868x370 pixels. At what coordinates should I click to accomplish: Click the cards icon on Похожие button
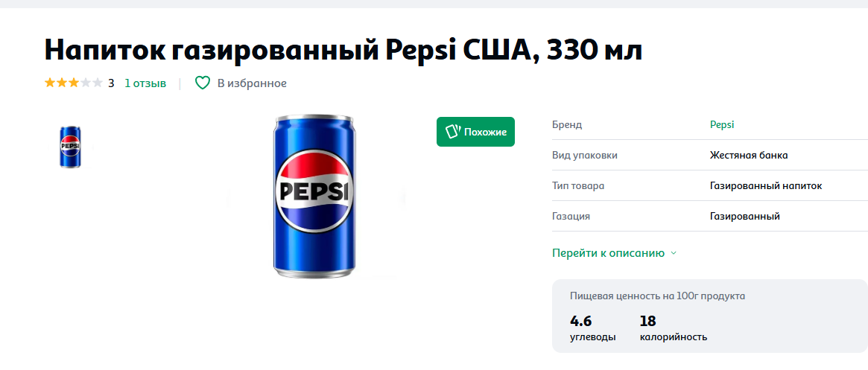tap(452, 132)
